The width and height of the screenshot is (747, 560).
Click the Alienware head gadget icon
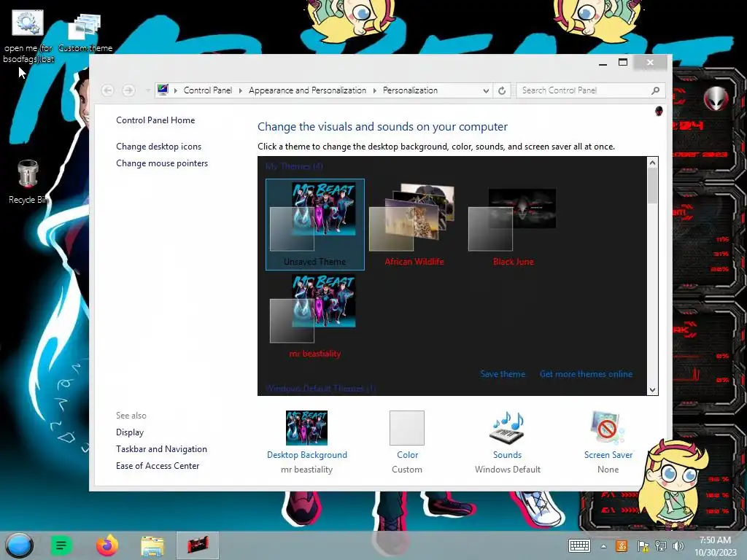716,98
